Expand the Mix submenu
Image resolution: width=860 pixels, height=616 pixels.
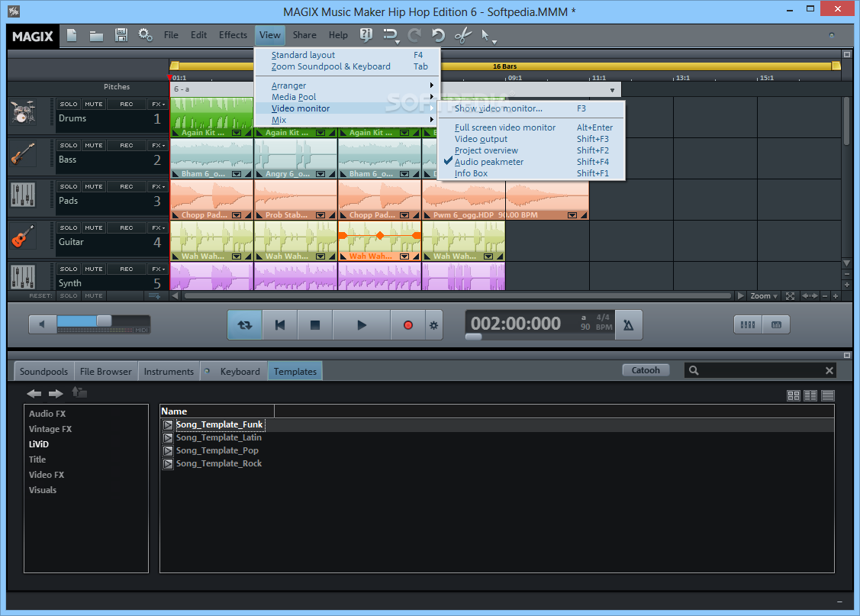(x=347, y=120)
